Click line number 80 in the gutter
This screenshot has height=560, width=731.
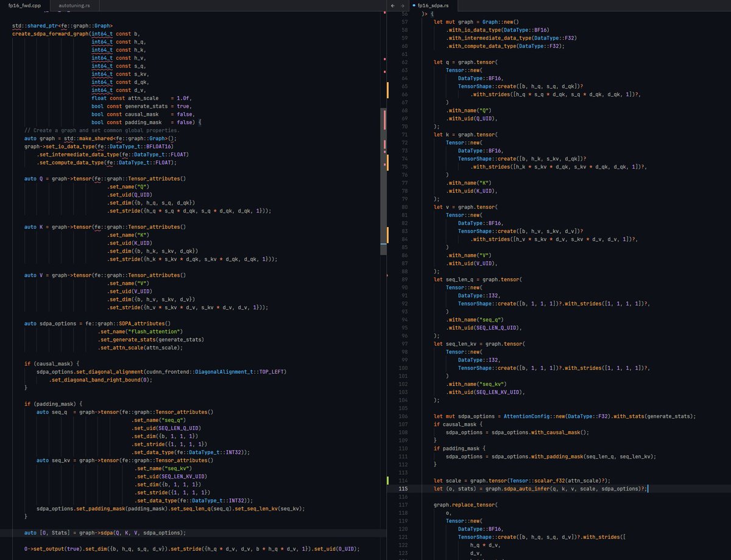click(x=404, y=206)
